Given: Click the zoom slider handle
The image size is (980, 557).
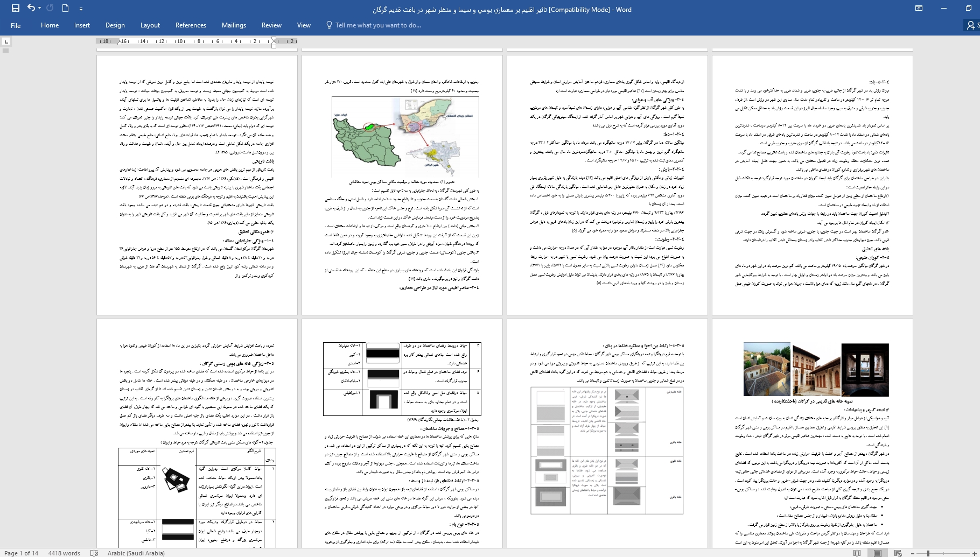Looking at the screenshot, I should point(928,553).
